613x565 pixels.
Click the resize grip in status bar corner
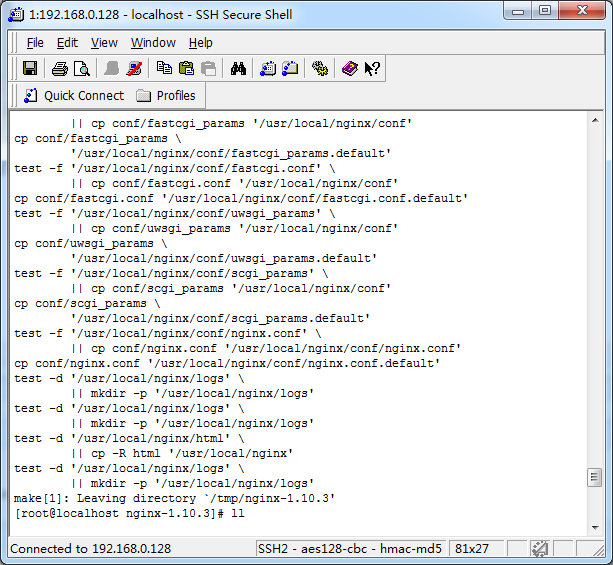coord(598,550)
